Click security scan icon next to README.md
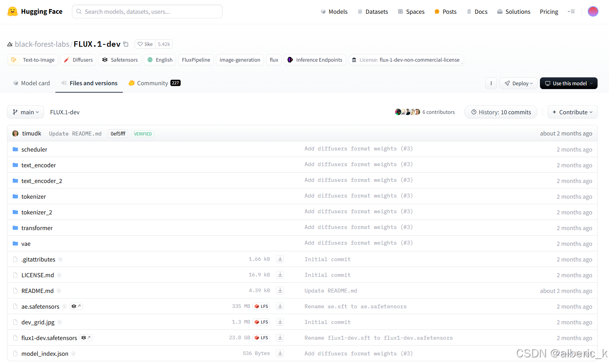609x364 pixels. coord(59,291)
